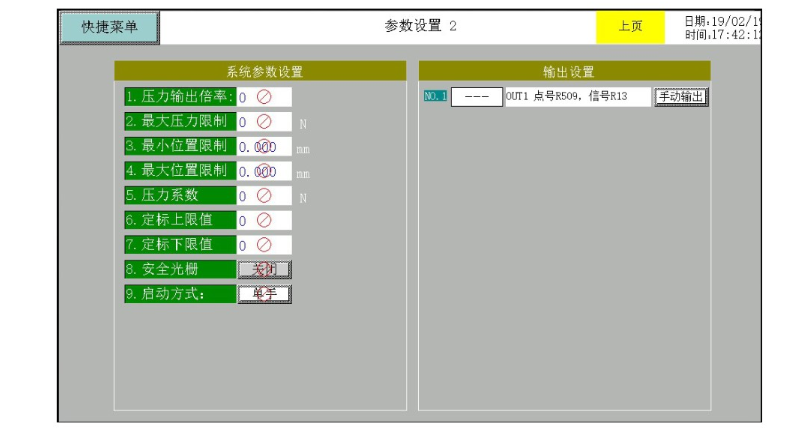Click the green 安全光栅 label

pos(180,269)
